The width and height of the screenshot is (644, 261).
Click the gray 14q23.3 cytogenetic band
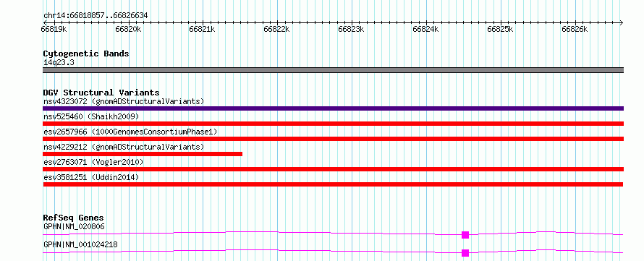pos(333,70)
